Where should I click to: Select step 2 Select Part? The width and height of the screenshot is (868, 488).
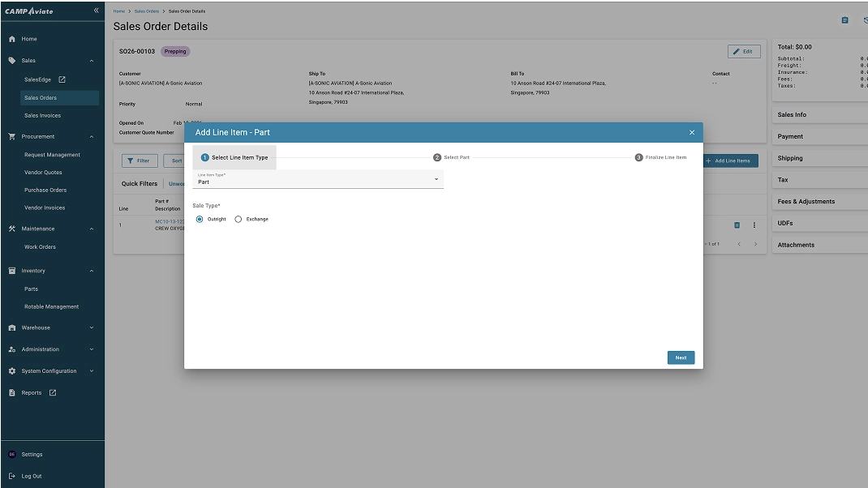pos(451,158)
